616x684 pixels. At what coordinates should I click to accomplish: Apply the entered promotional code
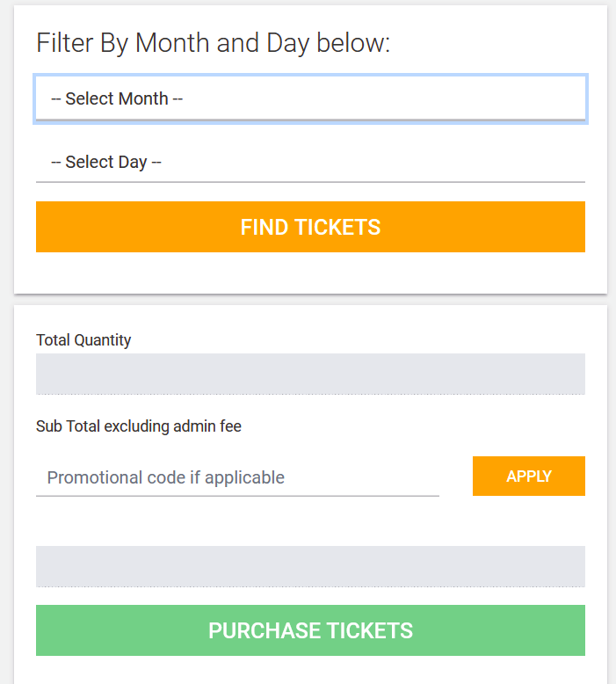click(528, 477)
